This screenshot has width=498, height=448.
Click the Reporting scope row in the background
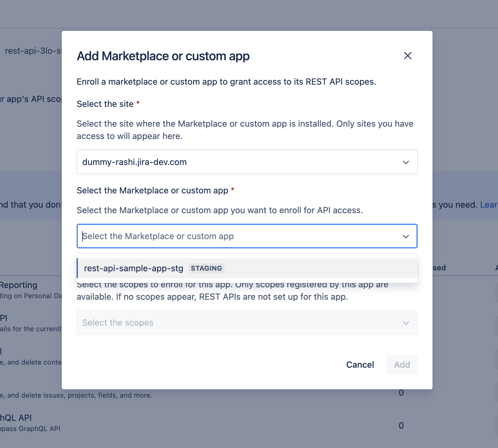18,285
